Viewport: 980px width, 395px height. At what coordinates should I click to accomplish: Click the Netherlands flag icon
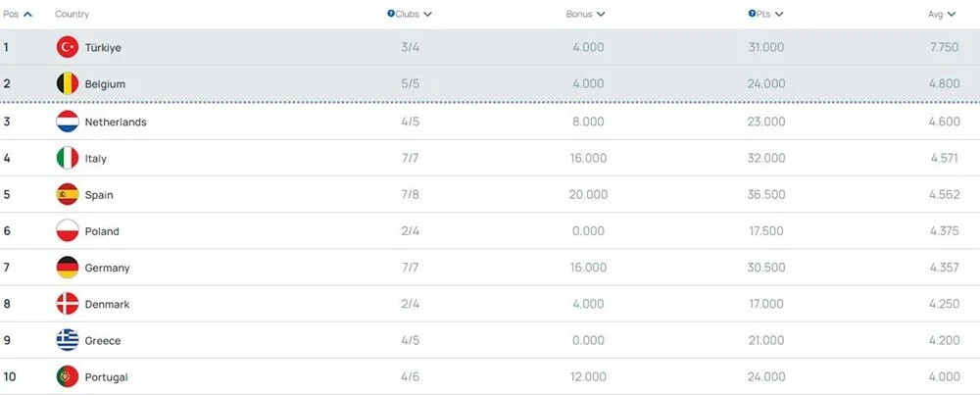68,122
